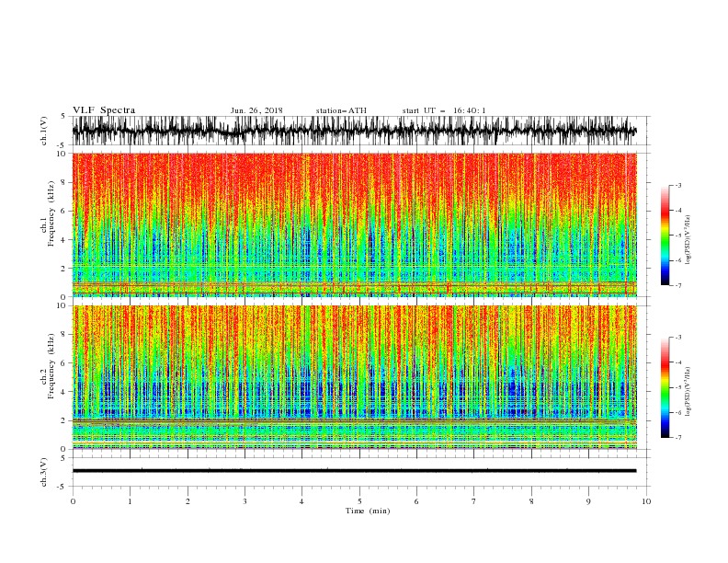Viewport: 728px width, 563px height.
Task: Click ch.1 colorbar "log(PSD)(V²/Hz)" label
Action: [x=688, y=240]
